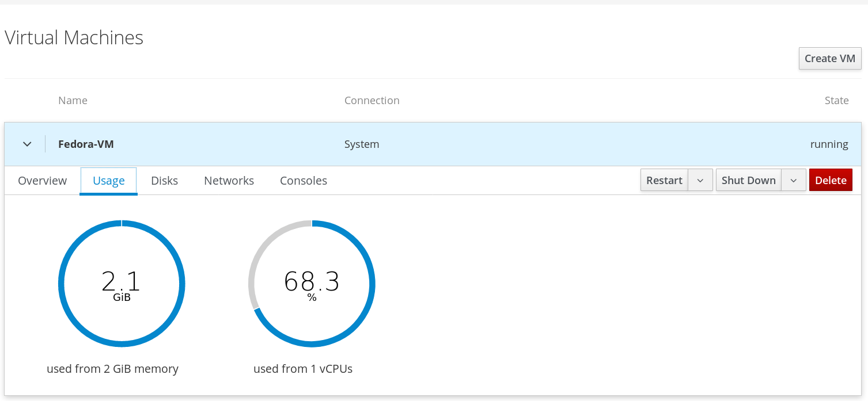
Task: Open the Disks tab
Action: 165,181
